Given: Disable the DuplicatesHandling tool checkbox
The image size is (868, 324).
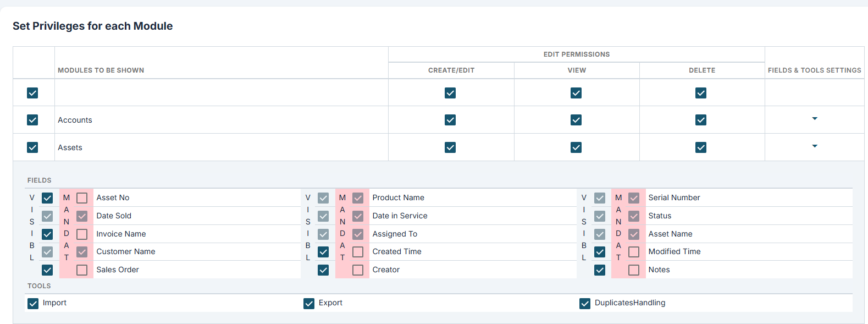Looking at the screenshot, I should [x=585, y=304].
